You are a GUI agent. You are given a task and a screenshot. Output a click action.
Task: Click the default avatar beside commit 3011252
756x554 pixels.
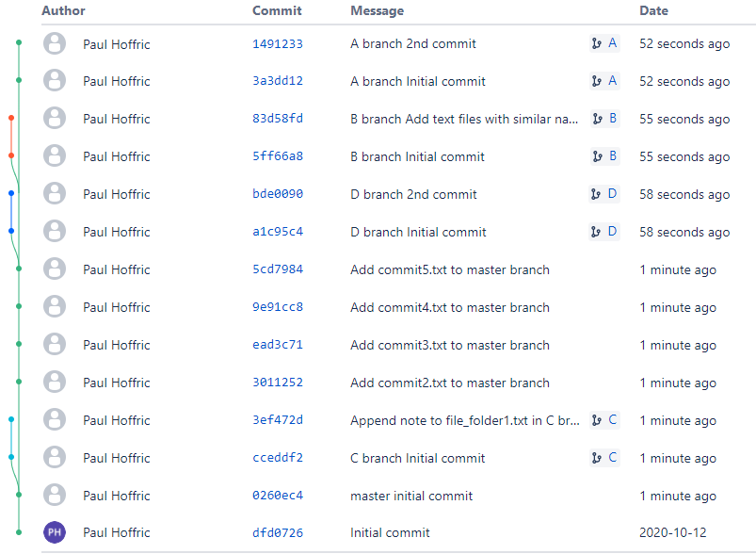(x=55, y=383)
